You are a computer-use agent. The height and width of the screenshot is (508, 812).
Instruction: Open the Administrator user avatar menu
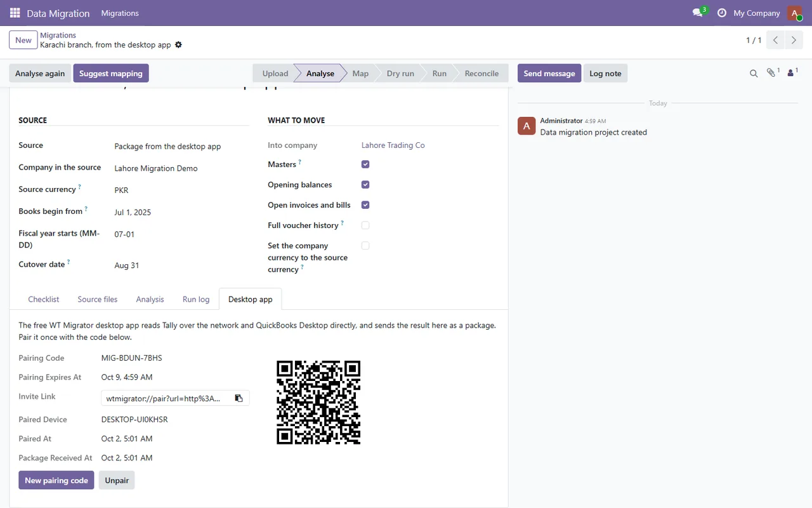pyautogui.click(x=795, y=13)
